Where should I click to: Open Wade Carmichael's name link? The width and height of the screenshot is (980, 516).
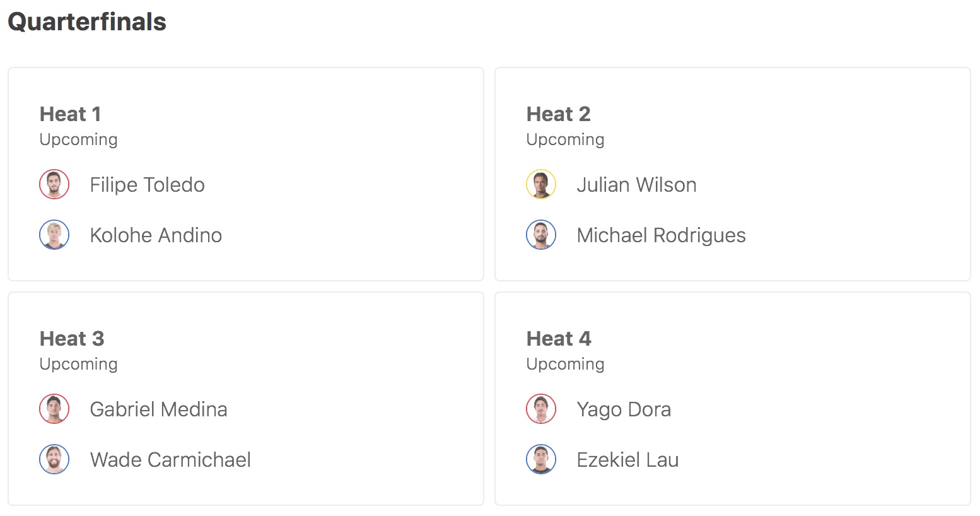[170, 460]
